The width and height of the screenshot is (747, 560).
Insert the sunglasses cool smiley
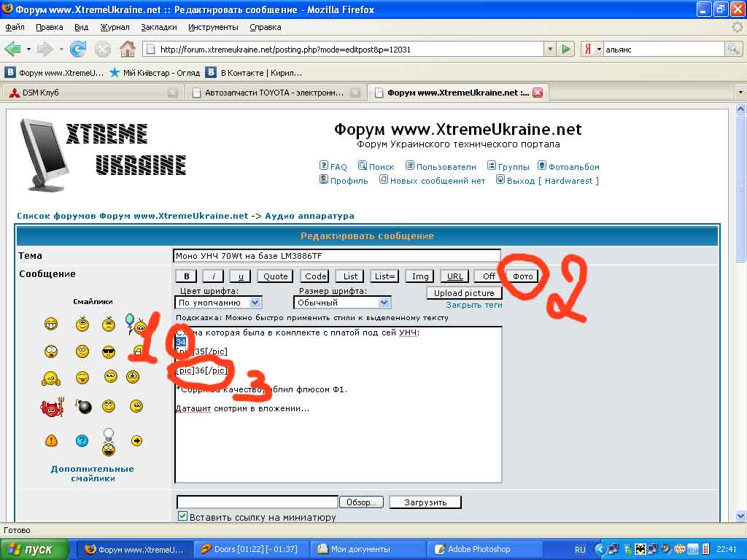click(109, 352)
